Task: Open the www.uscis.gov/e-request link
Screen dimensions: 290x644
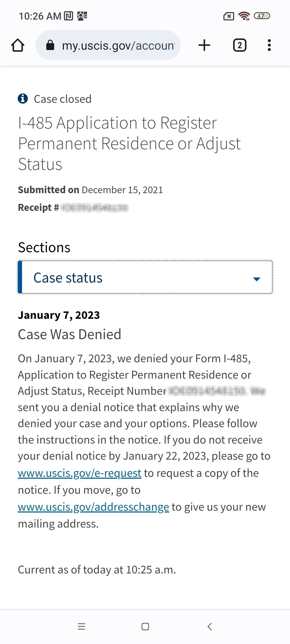Action: point(79,473)
